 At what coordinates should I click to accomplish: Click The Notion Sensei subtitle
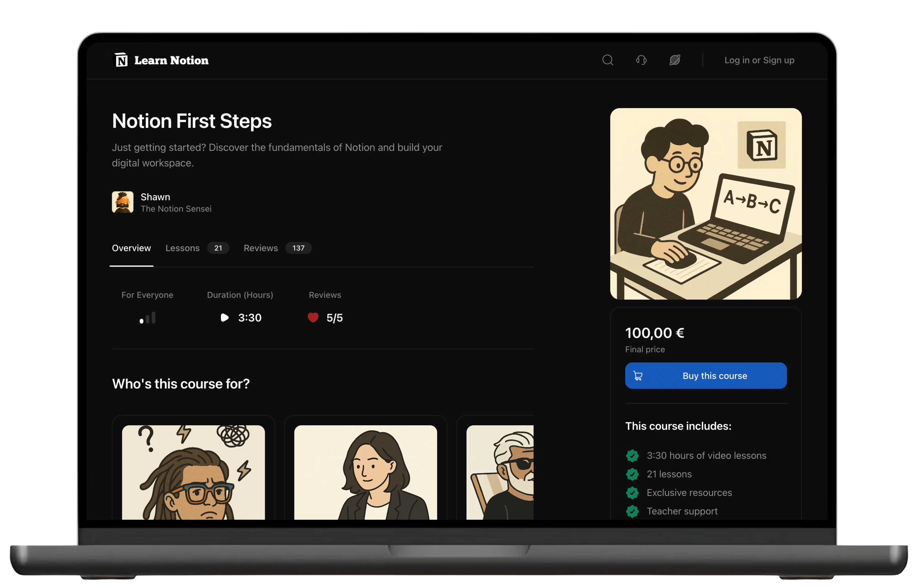point(176,209)
